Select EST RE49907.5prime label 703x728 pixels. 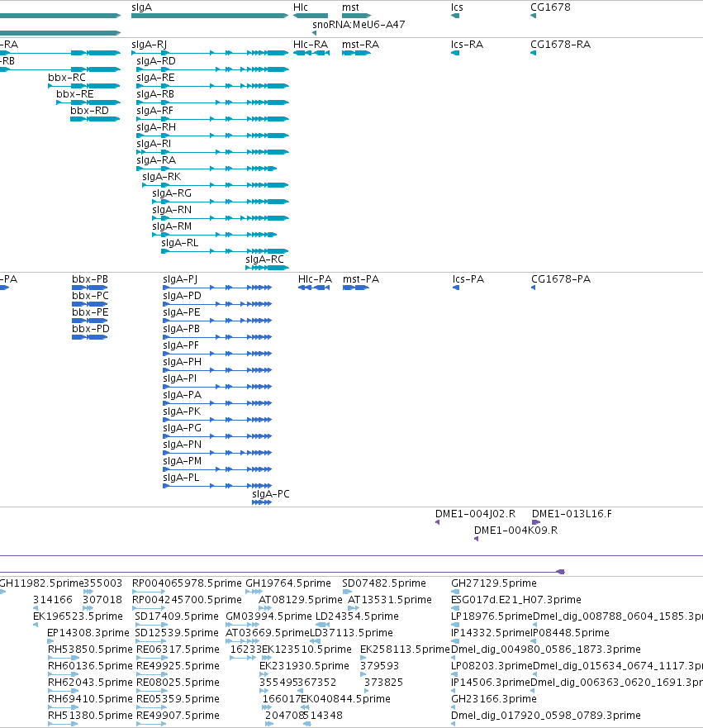pos(178,716)
